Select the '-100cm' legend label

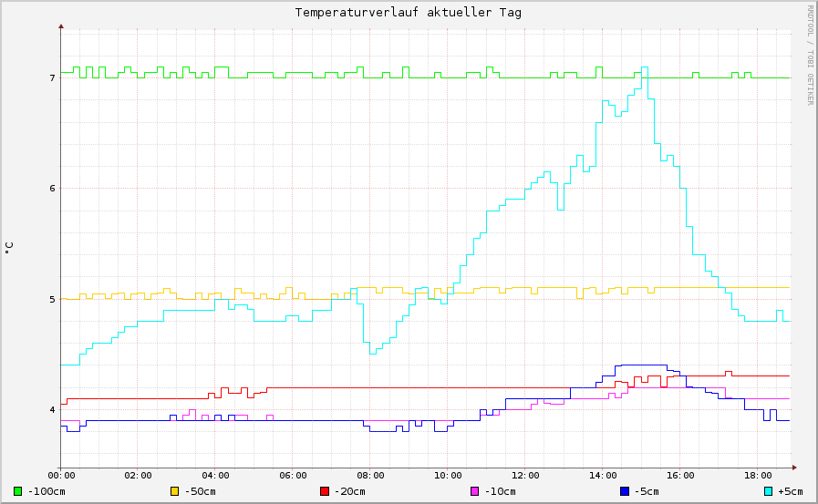47,491
